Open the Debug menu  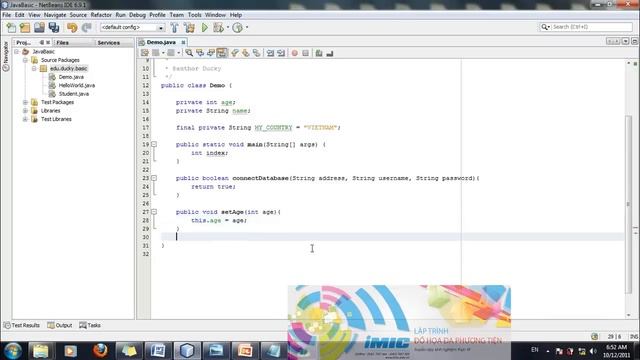click(x=137, y=15)
